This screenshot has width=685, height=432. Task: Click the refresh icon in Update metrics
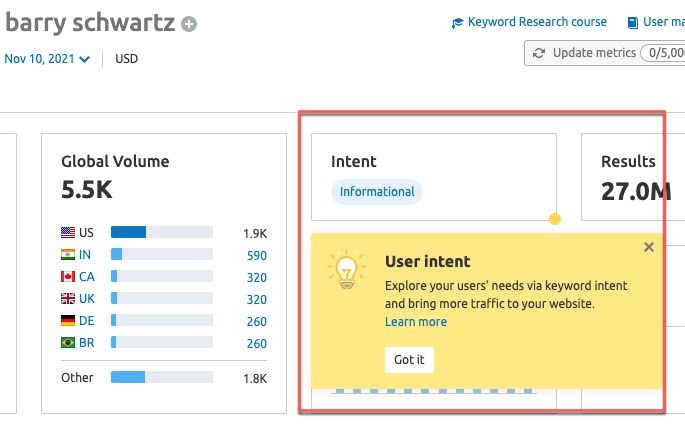[x=539, y=53]
